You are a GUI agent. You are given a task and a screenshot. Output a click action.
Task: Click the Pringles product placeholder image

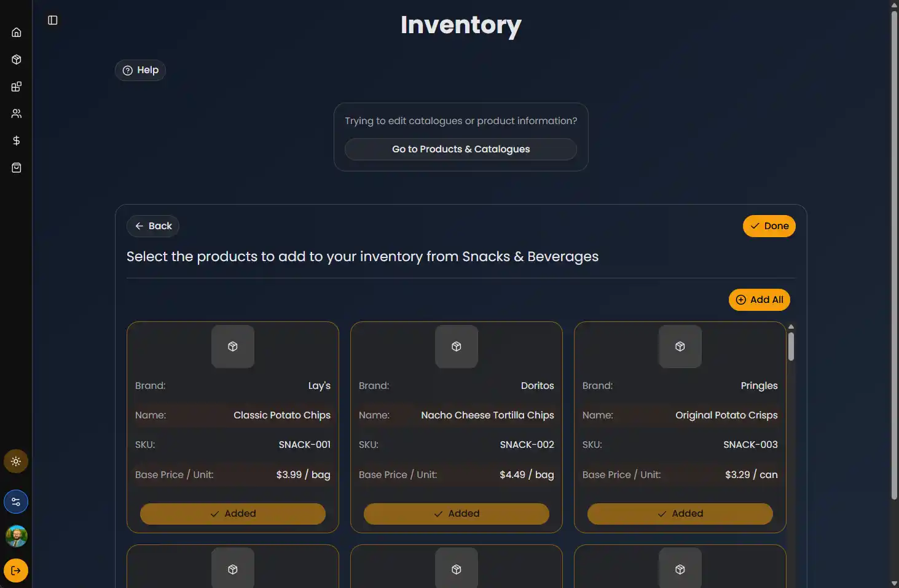680,347
